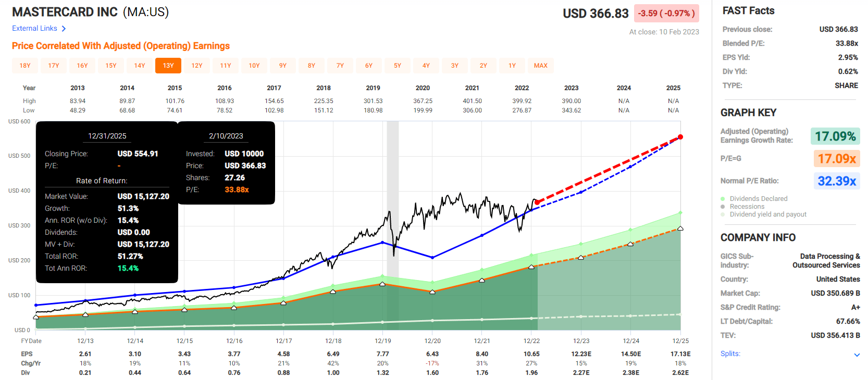This screenshot has width=868, height=380.
Task: Select the active 13Y range tab
Action: pos(168,66)
